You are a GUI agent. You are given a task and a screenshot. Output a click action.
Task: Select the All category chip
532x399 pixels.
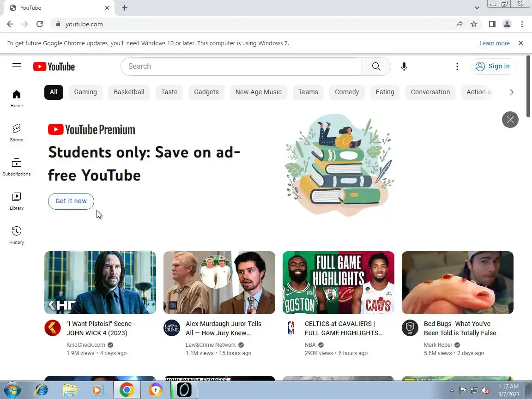pyautogui.click(x=54, y=92)
